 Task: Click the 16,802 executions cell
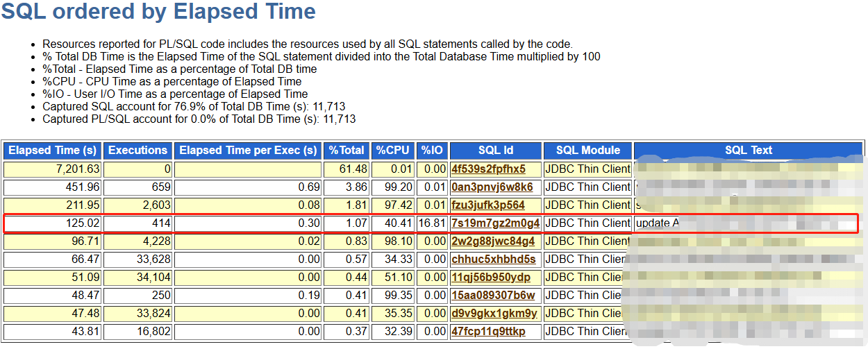pos(138,332)
